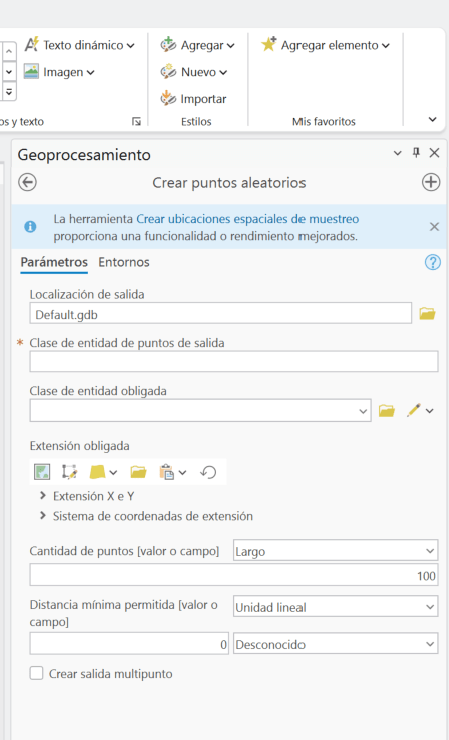449x740 pixels.
Task: Open the Desconocido units dropdown
Action: (x=335, y=644)
